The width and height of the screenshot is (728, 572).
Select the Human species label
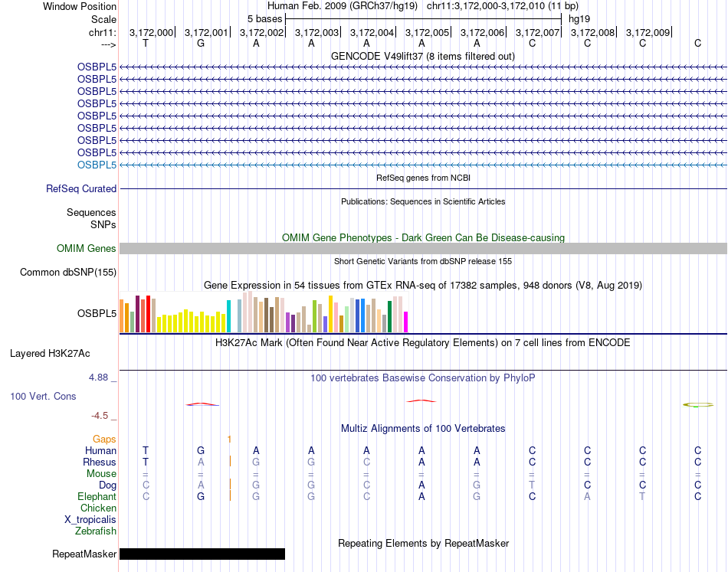click(x=100, y=450)
